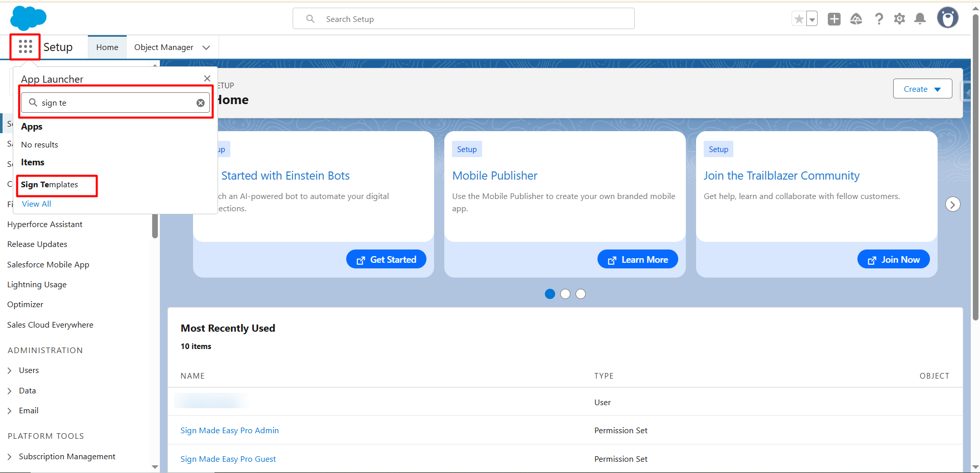Open the notifications bell

click(920, 19)
